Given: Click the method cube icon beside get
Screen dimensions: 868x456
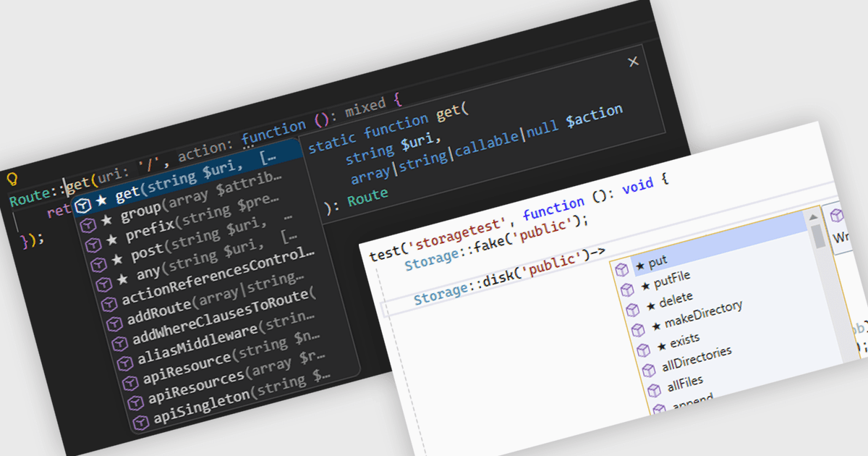Looking at the screenshot, I should coord(82,206).
